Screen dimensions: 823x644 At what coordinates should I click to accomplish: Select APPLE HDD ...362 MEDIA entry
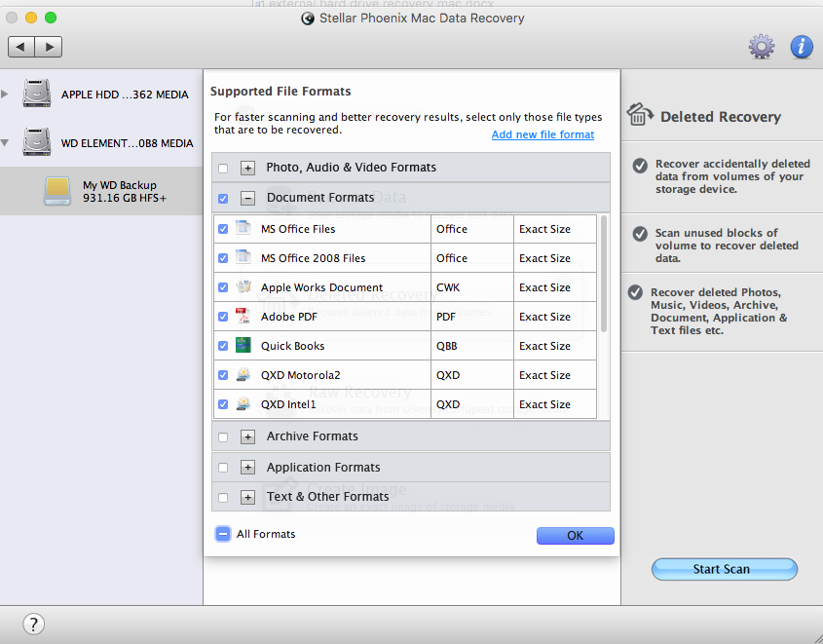point(101,94)
